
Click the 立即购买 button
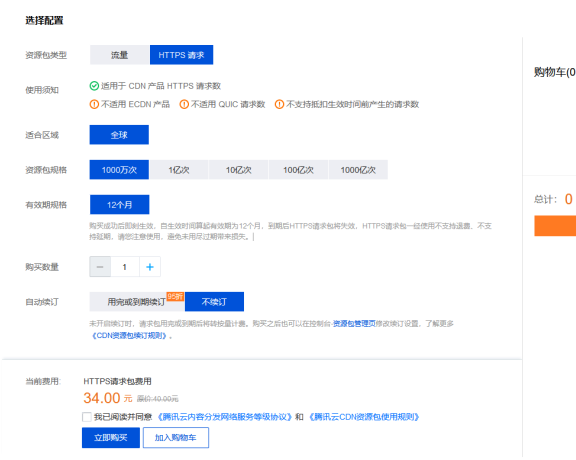point(111,438)
